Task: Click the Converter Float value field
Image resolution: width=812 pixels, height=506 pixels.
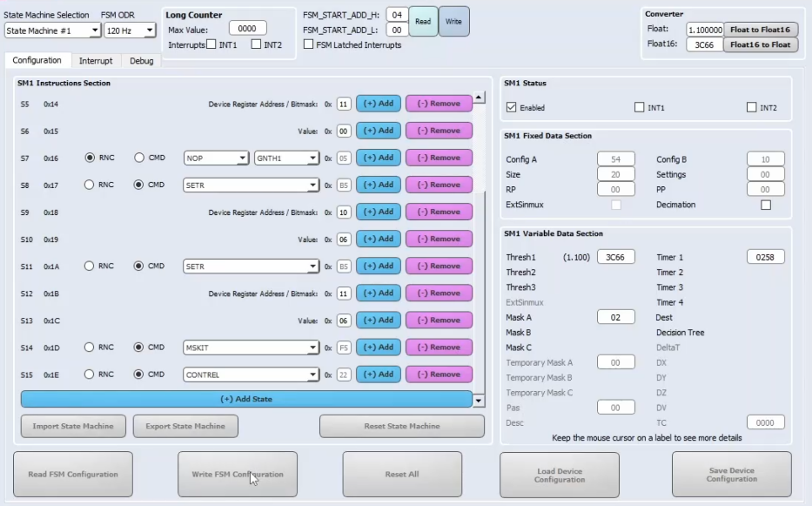Action: coord(705,30)
